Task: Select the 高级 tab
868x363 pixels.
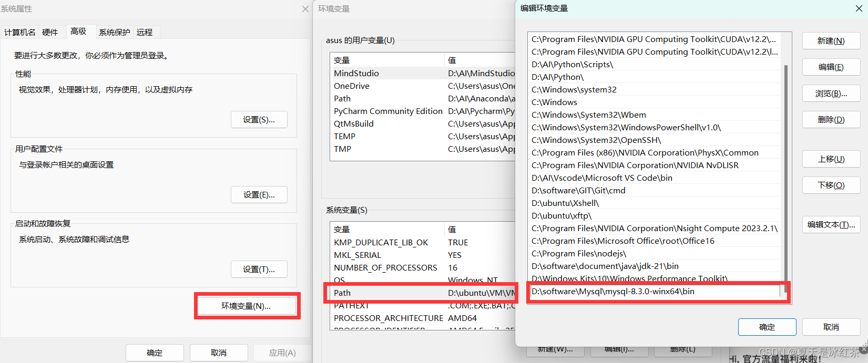Action: click(78, 32)
